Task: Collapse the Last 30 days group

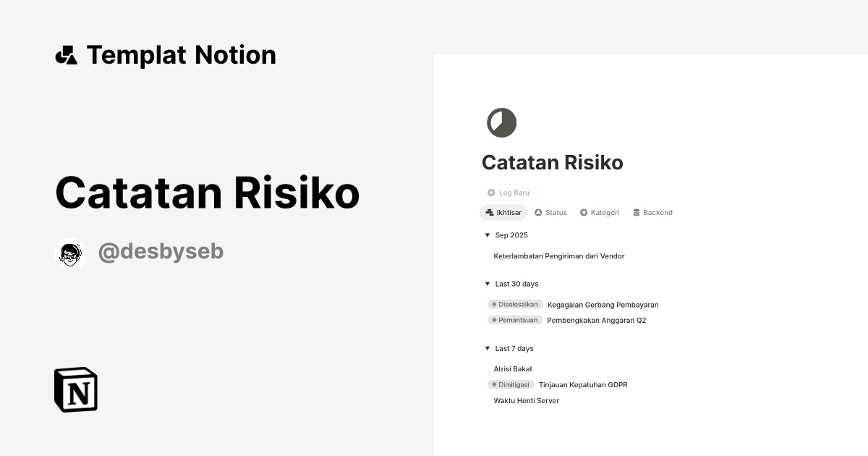Action: pos(487,284)
